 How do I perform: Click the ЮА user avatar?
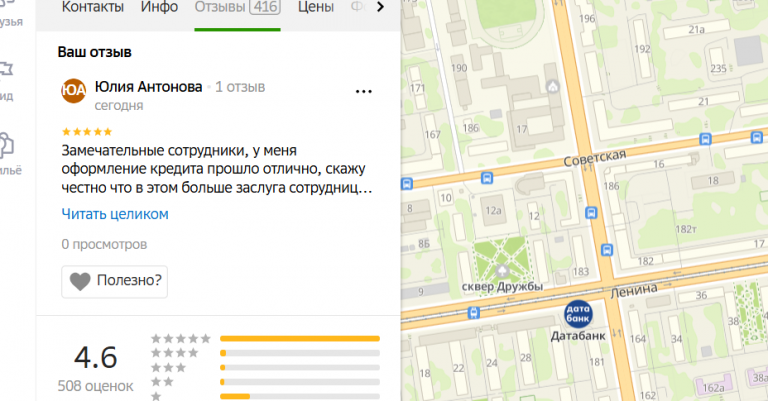(73, 91)
